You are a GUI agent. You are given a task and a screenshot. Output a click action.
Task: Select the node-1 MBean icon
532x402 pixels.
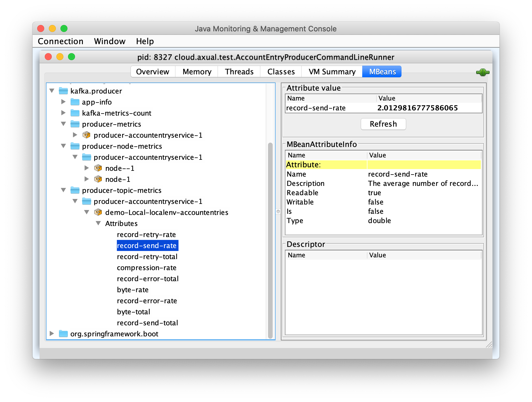[x=98, y=179]
